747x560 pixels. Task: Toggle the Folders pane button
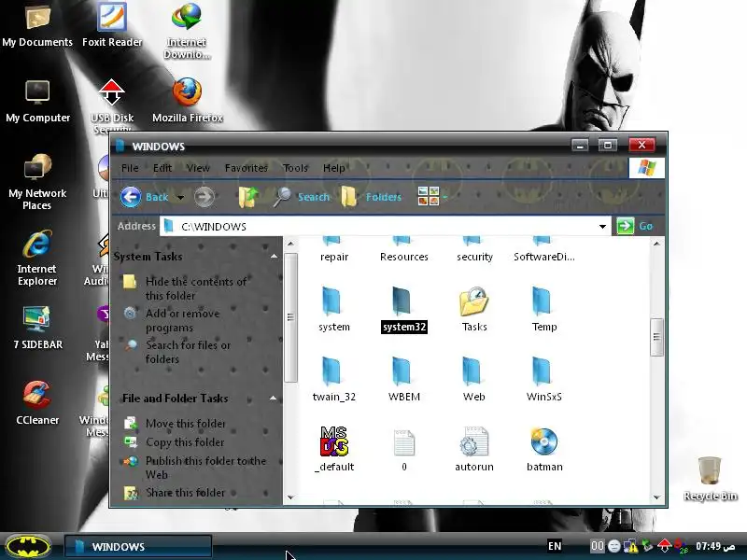[371, 197]
